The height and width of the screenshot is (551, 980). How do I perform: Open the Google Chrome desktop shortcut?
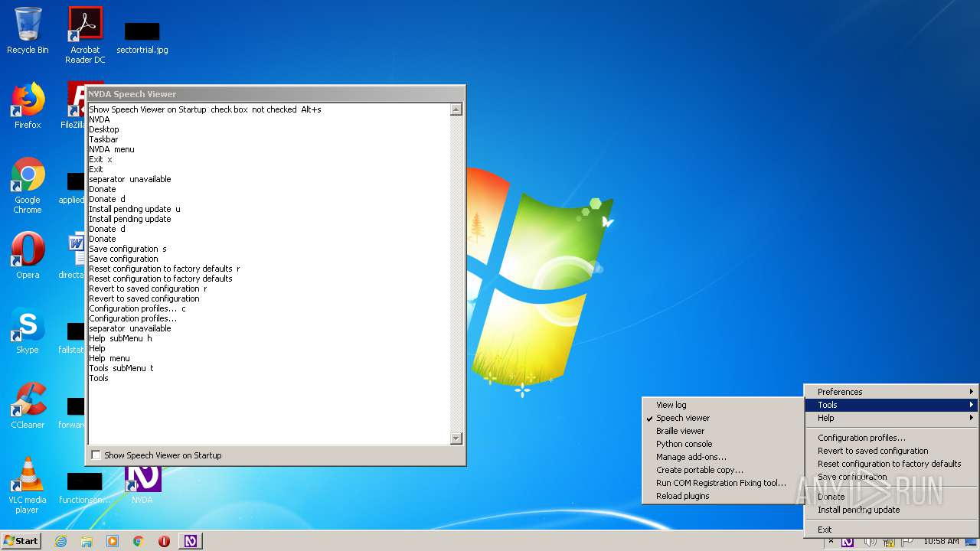[28, 185]
